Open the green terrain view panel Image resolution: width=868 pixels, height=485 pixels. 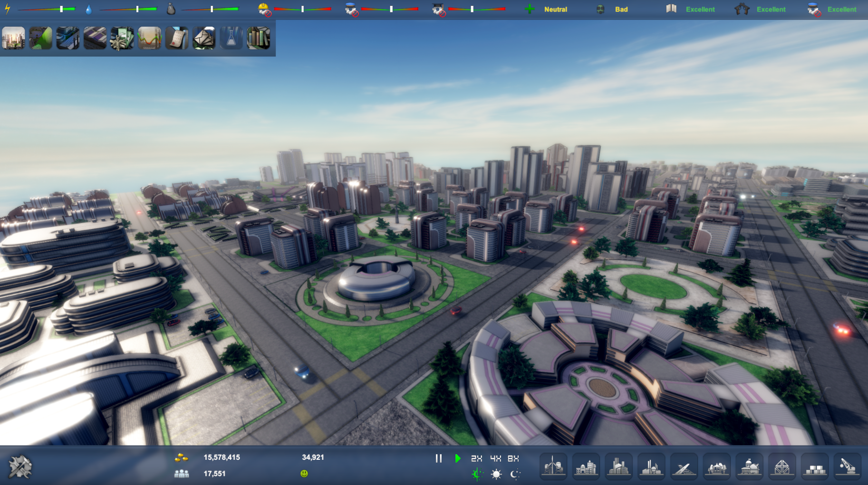coord(40,38)
